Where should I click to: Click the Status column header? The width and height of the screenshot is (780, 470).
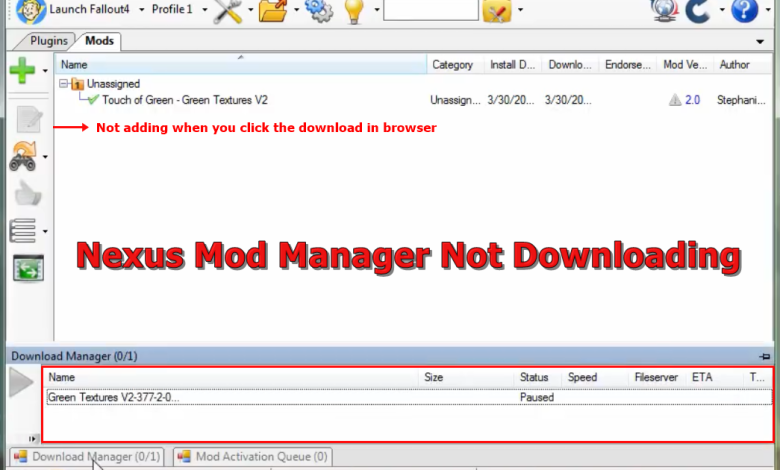tap(538, 377)
